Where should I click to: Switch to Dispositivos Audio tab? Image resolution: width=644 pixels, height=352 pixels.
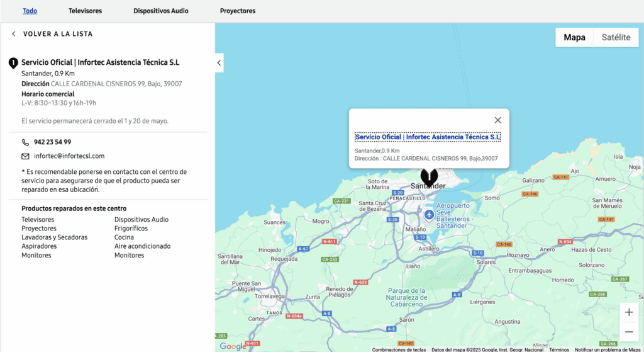[160, 11]
